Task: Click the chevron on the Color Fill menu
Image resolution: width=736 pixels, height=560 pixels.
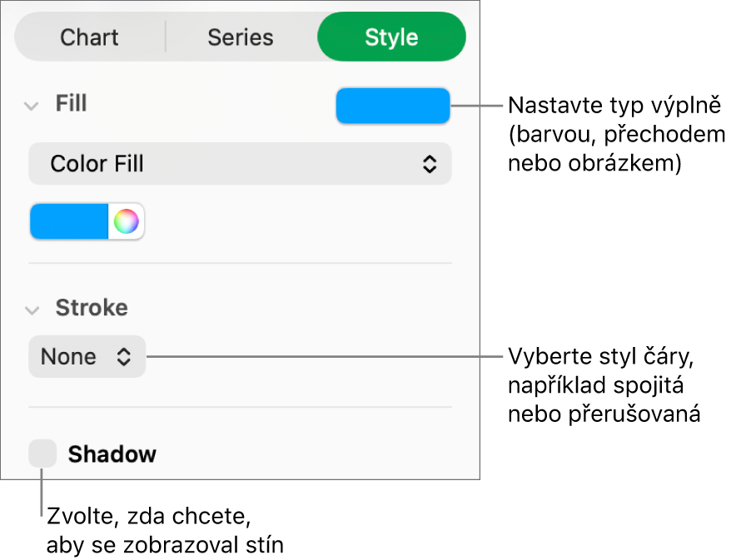Action: point(430,163)
